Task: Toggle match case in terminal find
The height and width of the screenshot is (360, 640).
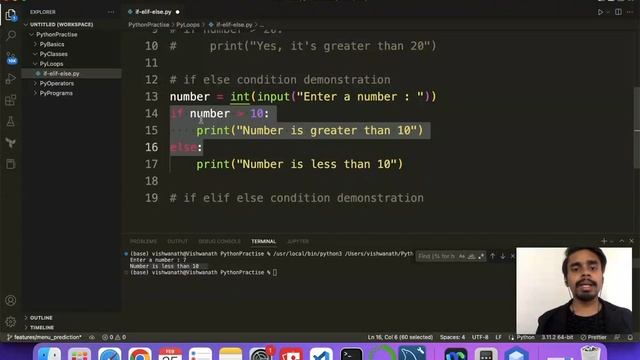Action: tap(462, 256)
